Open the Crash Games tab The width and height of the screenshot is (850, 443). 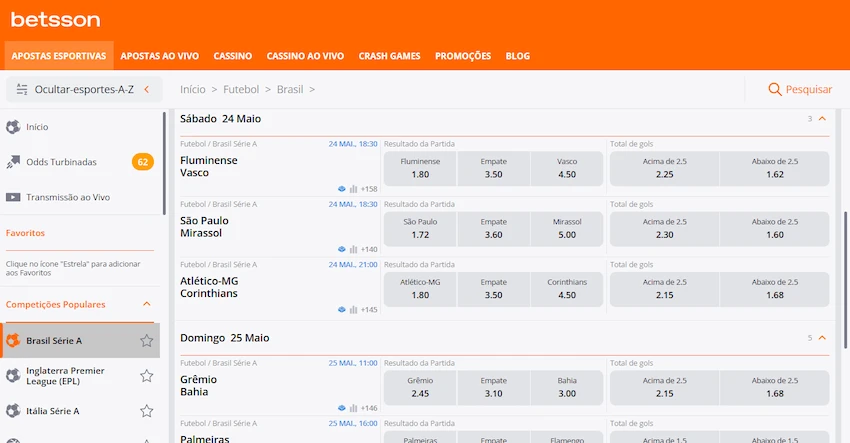click(x=389, y=56)
